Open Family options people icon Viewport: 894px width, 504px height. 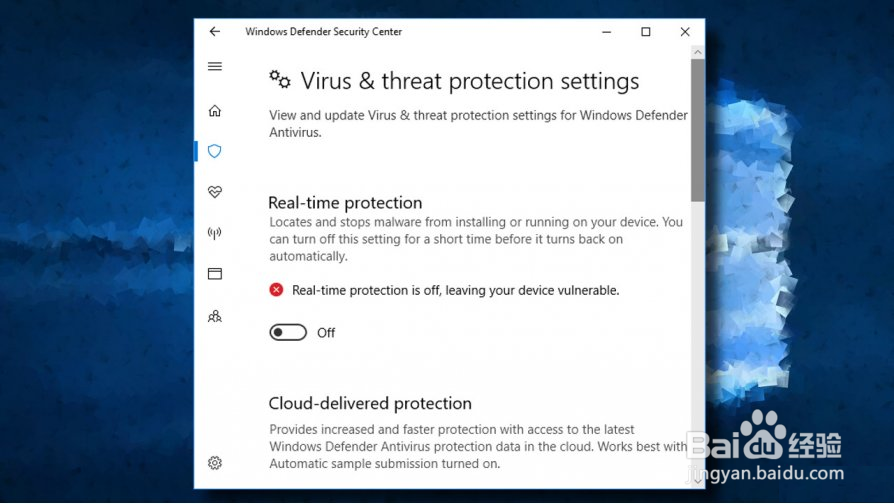pos(215,316)
